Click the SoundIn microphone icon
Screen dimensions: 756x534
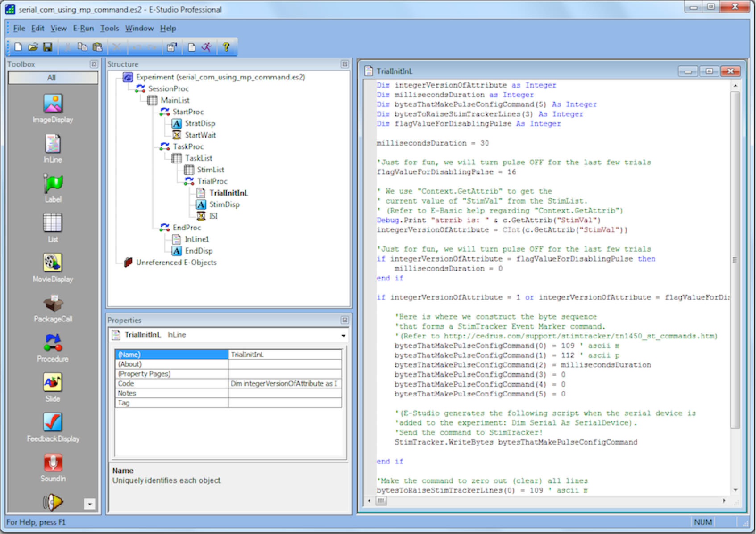tap(53, 463)
